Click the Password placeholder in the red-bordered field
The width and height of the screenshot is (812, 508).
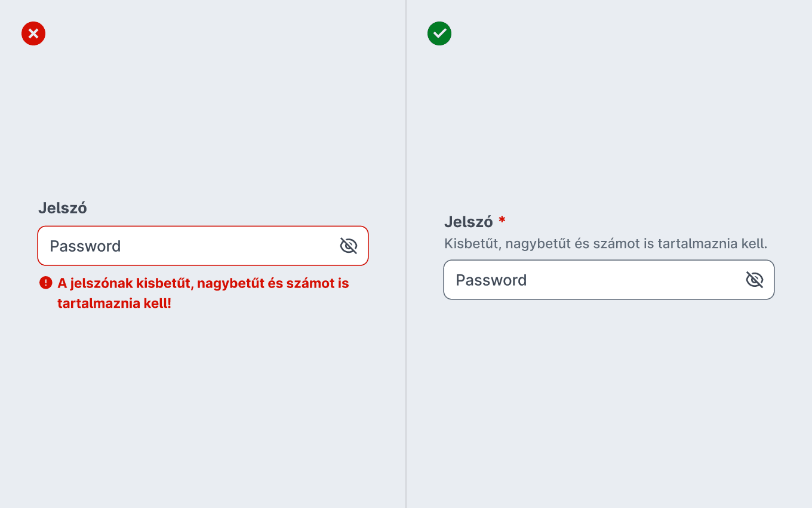85,246
